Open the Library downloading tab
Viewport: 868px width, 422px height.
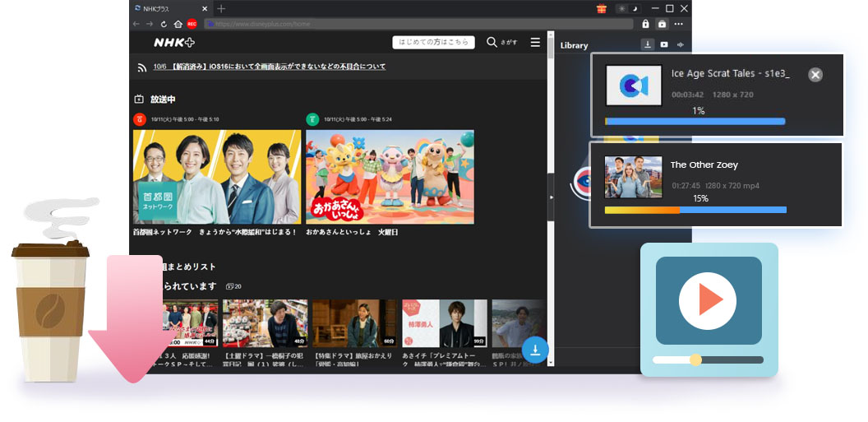tap(647, 45)
